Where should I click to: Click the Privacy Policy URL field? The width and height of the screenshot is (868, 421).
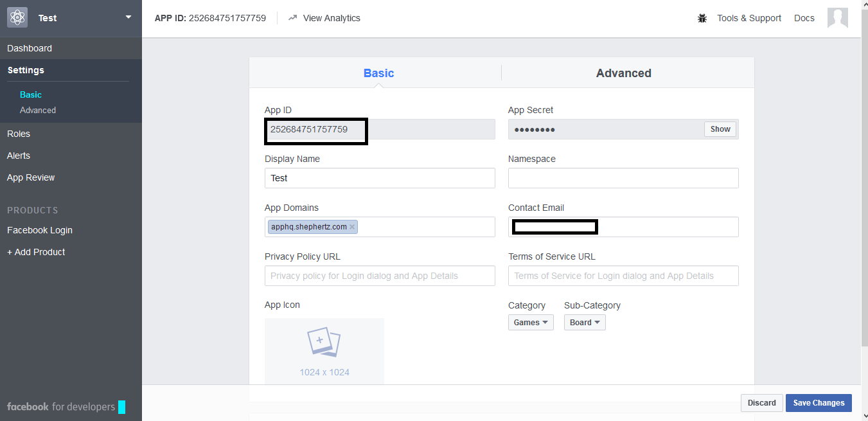point(379,276)
